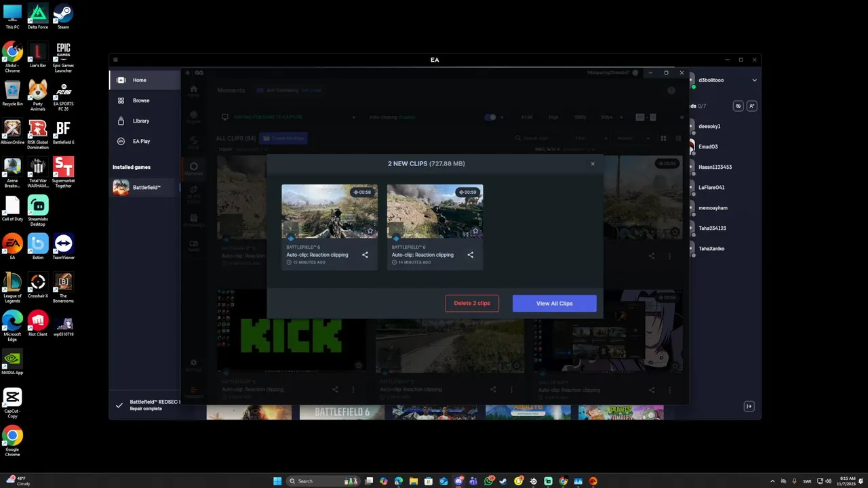Open CapCut desktop shortcut

12,403
